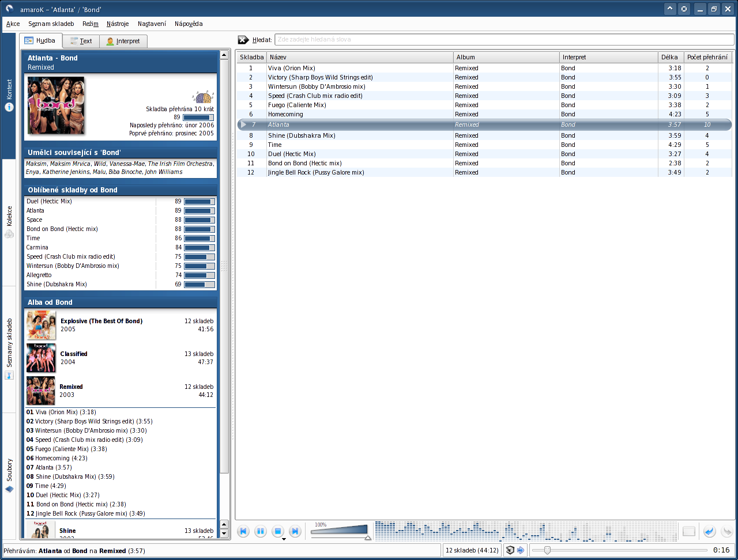Sort playlist by the Album column header

pos(506,57)
